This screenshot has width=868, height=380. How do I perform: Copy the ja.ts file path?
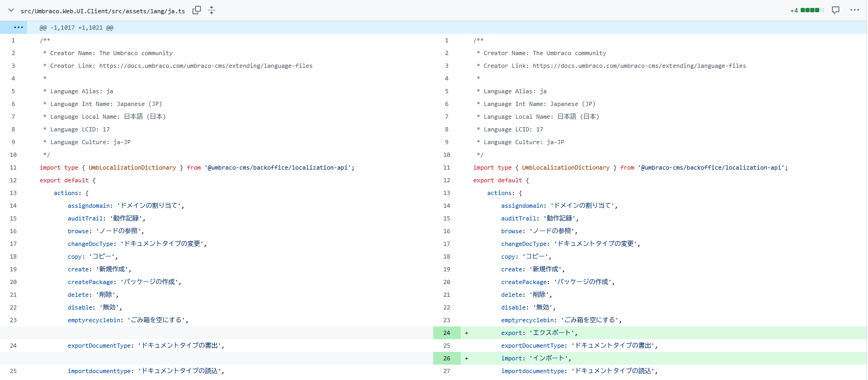click(197, 10)
